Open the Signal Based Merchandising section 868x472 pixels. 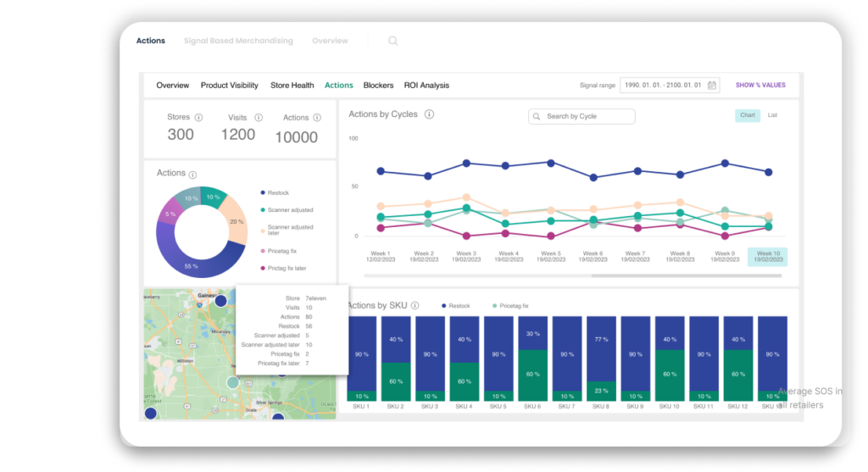[x=238, y=41]
